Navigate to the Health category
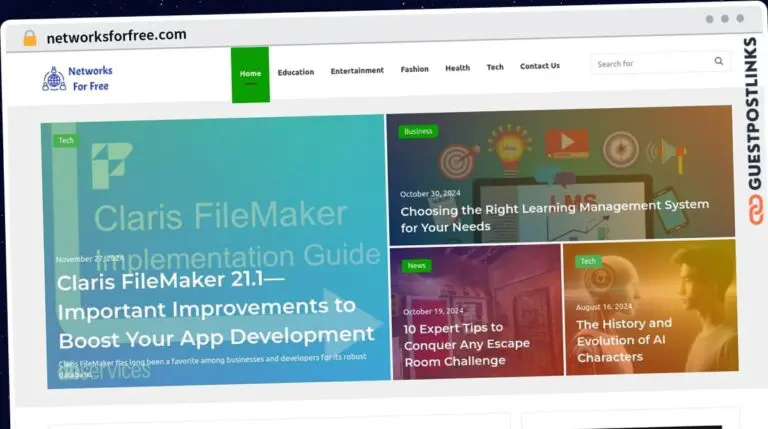The width and height of the screenshot is (768, 429). tap(457, 69)
